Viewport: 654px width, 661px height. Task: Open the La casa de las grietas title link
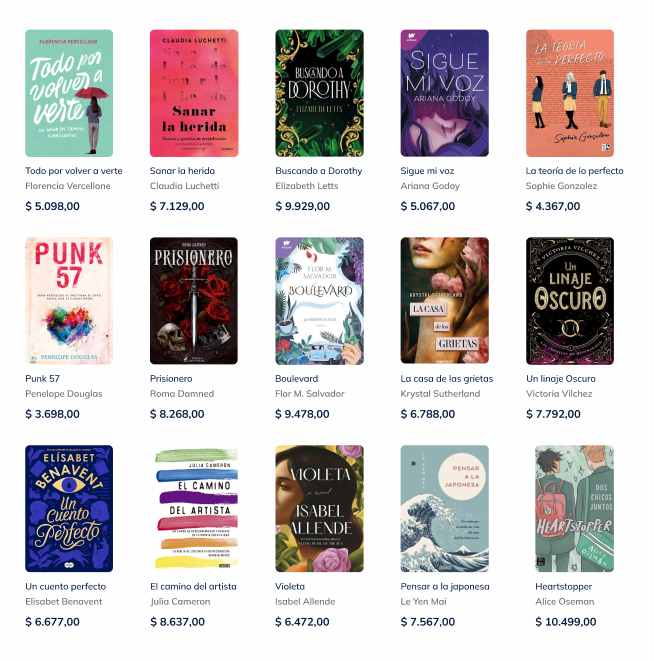pyautogui.click(x=447, y=379)
